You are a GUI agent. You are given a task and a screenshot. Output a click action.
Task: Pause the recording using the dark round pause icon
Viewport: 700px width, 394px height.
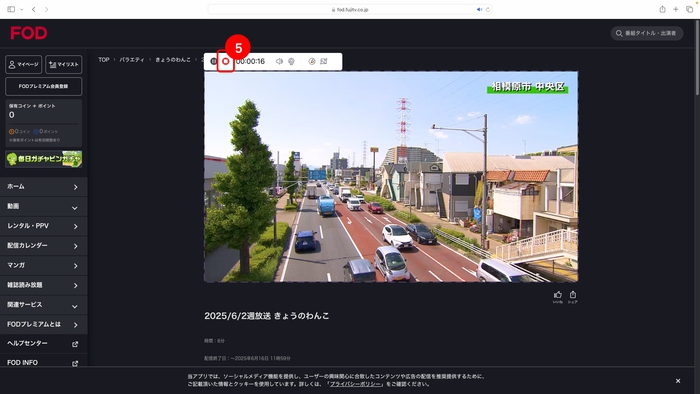pyautogui.click(x=213, y=61)
